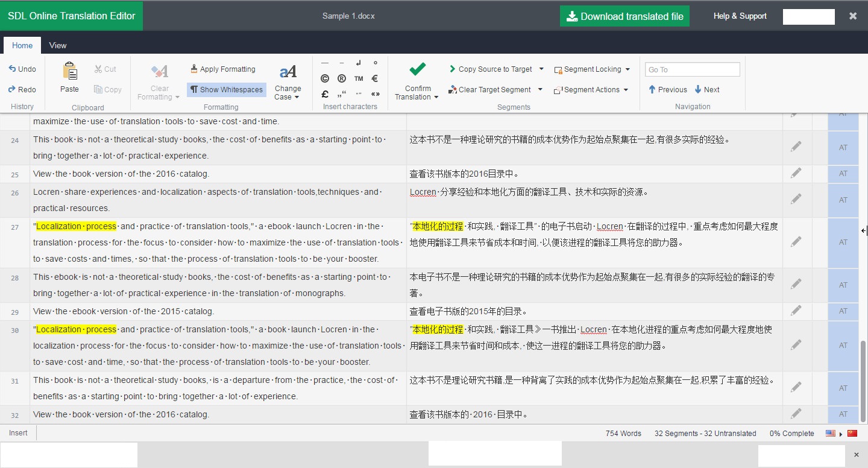
Task: Click the Paste clipboard icon
Action: [x=69, y=71]
